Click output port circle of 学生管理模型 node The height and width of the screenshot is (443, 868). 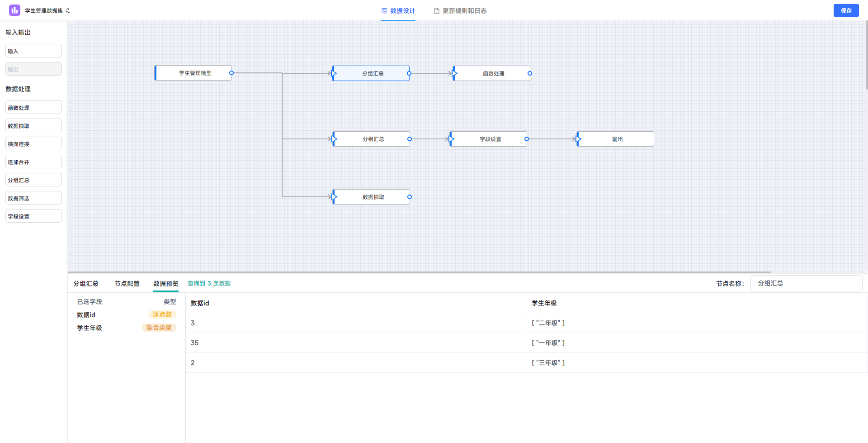point(231,73)
